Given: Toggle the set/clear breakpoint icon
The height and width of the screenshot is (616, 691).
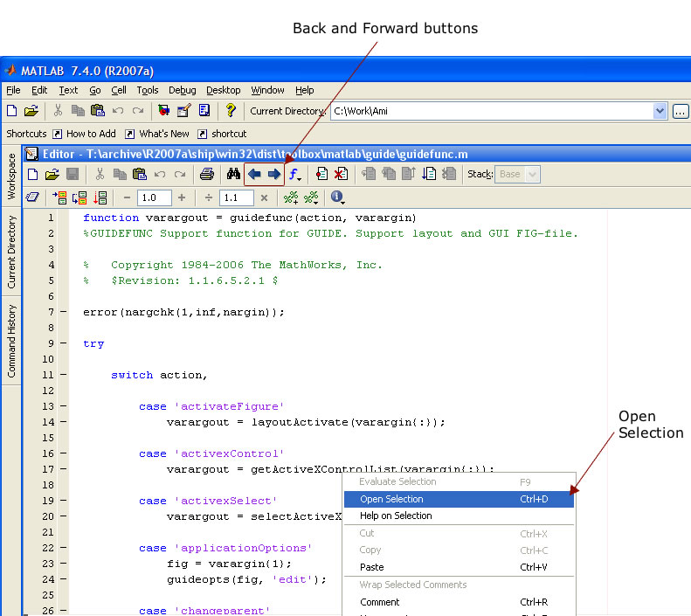Looking at the screenshot, I should click(322, 174).
